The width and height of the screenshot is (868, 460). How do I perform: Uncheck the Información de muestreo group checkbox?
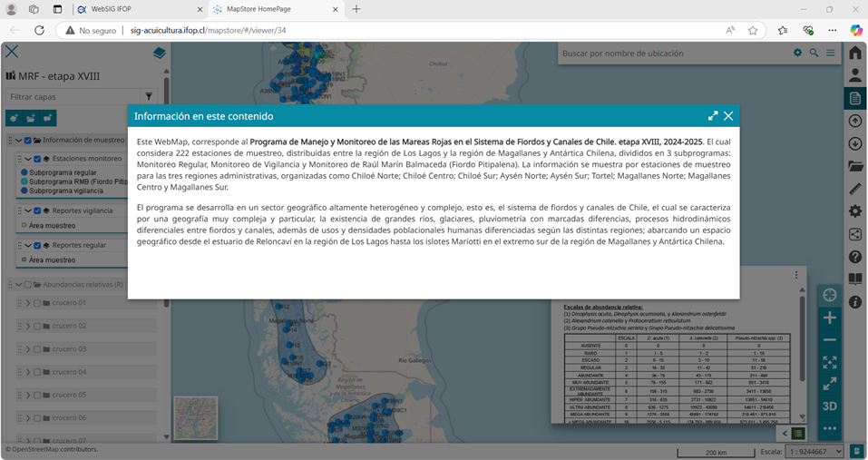[x=28, y=141]
